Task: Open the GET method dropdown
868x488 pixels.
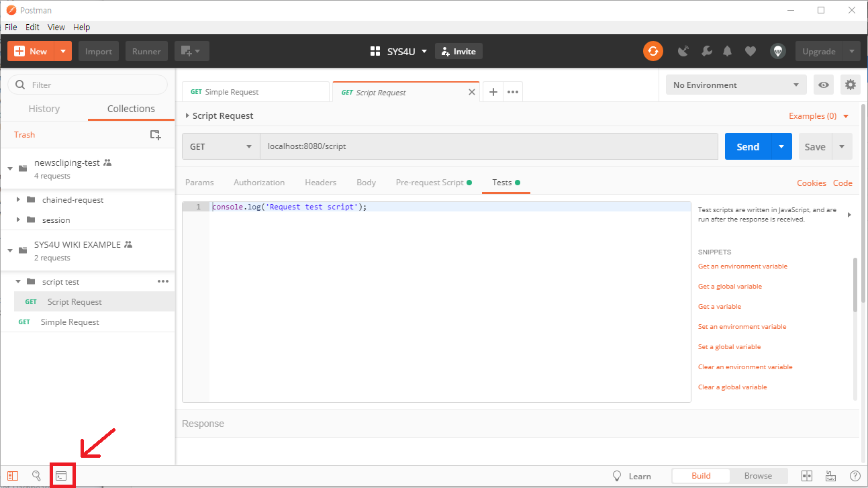Action: pos(221,146)
